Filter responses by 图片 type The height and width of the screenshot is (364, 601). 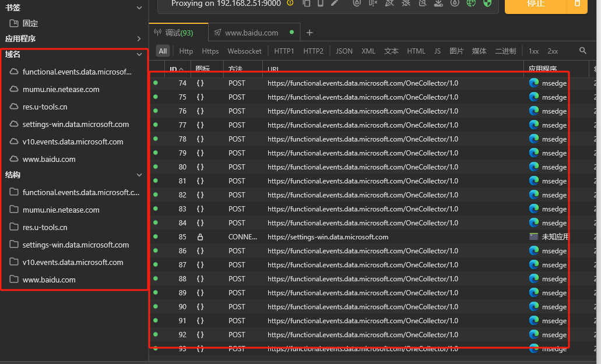point(456,51)
